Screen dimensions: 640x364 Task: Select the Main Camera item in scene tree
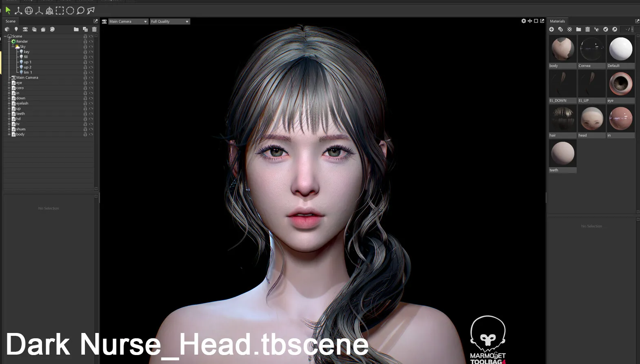click(27, 78)
